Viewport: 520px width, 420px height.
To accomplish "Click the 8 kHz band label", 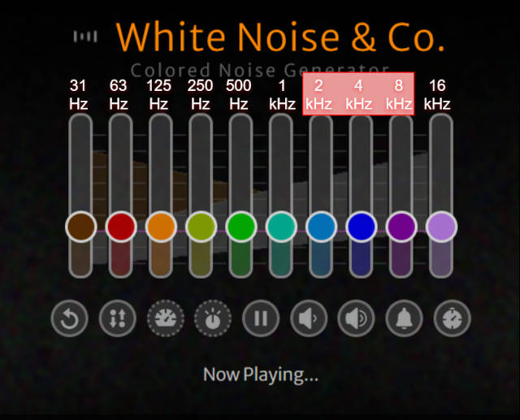I will click(399, 95).
